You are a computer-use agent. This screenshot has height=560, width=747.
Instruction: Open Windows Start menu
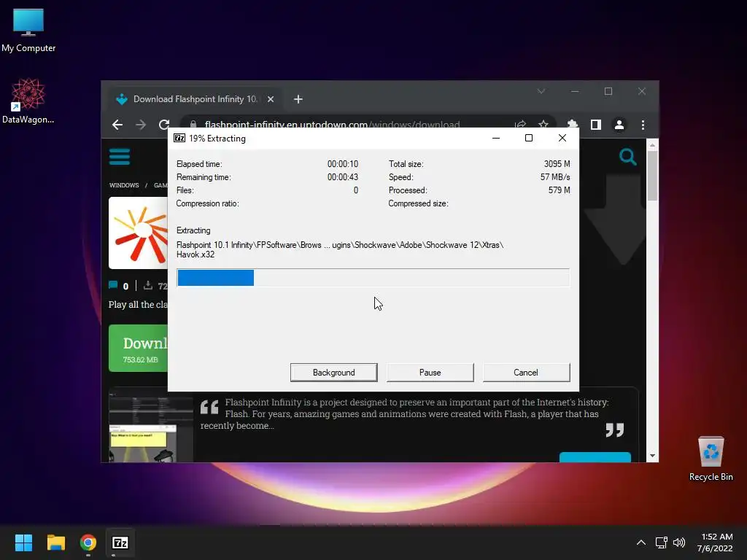23,542
